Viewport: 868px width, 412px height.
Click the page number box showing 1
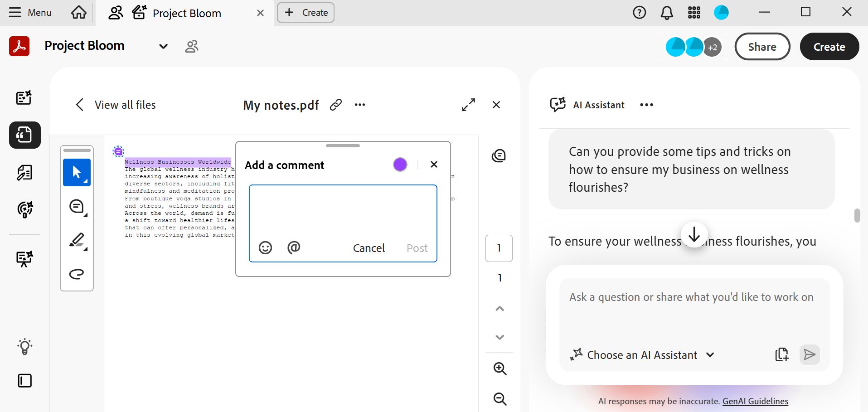(x=499, y=248)
